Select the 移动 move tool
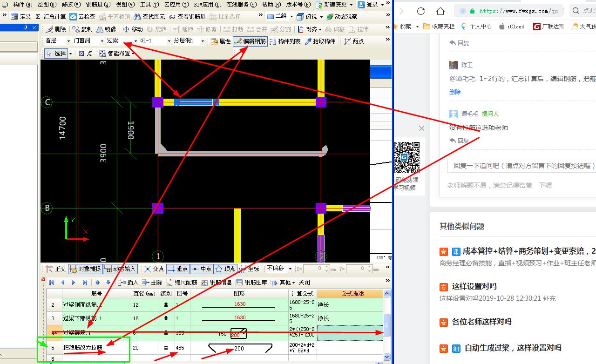The image size is (596, 364). [x=133, y=29]
